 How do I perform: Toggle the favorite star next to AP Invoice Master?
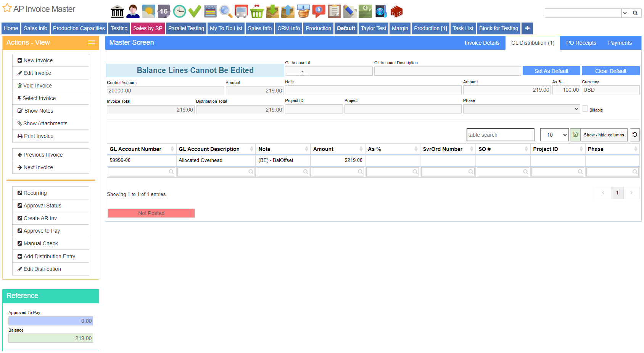pyautogui.click(x=7, y=8)
